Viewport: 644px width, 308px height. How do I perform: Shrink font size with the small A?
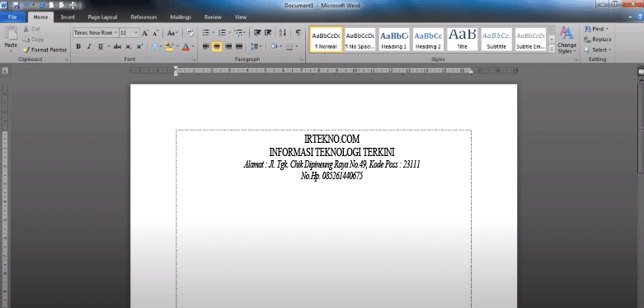[x=155, y=33]
